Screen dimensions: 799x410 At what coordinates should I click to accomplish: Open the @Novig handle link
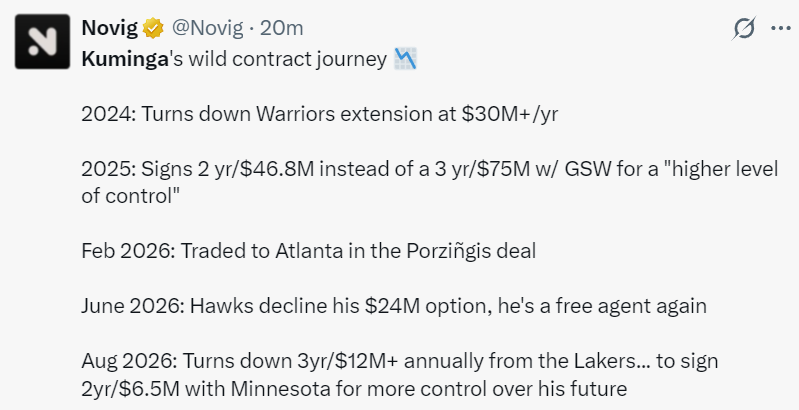[x=207, y=28]
